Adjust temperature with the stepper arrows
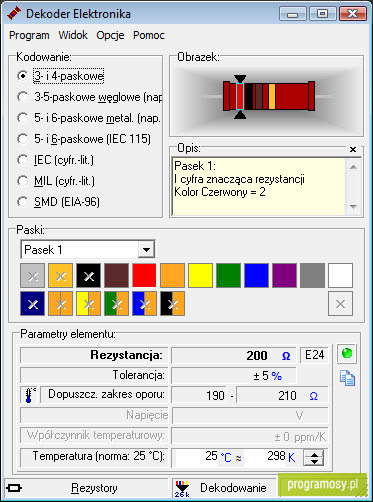This screenshot has width=373, height=502. (314, 458)
